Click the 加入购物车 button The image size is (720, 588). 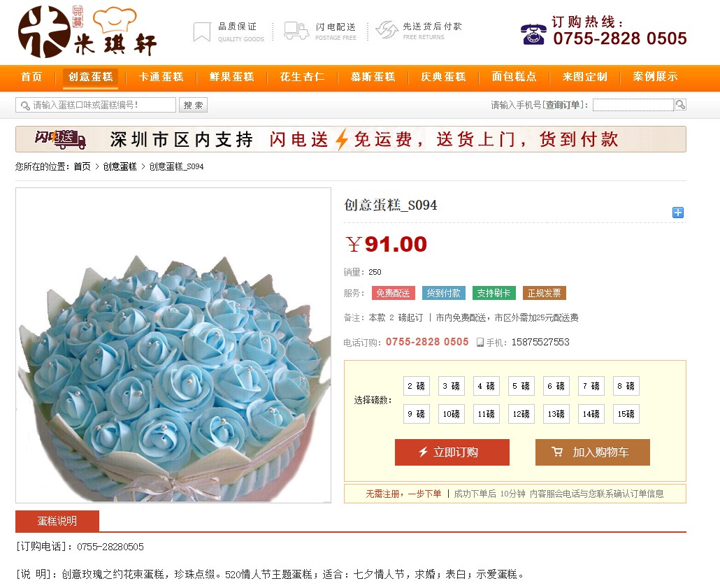point(593,452)
